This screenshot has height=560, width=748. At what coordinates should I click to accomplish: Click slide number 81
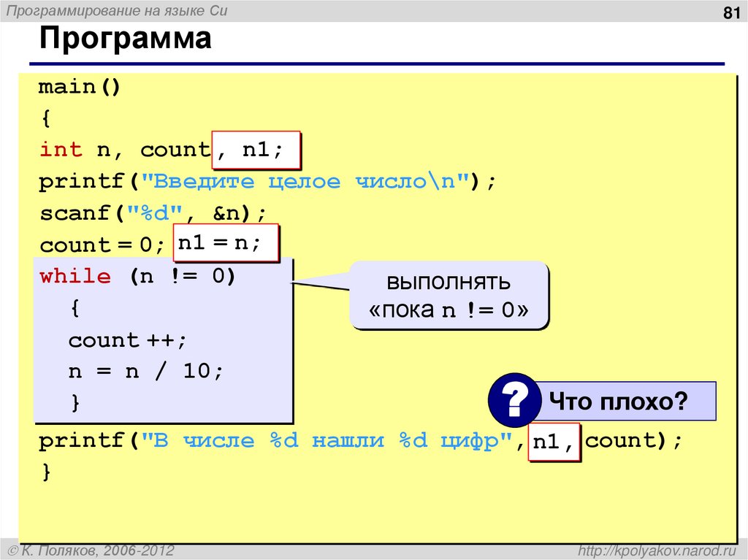(732, 12)
